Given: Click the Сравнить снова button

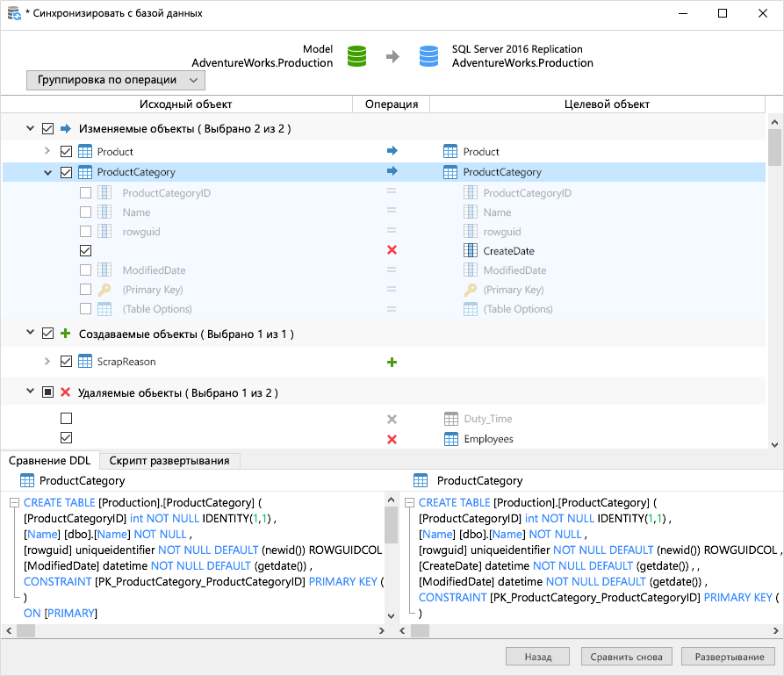Looking at the screenshot, I should pyautogui.click(x=627, y=657).
